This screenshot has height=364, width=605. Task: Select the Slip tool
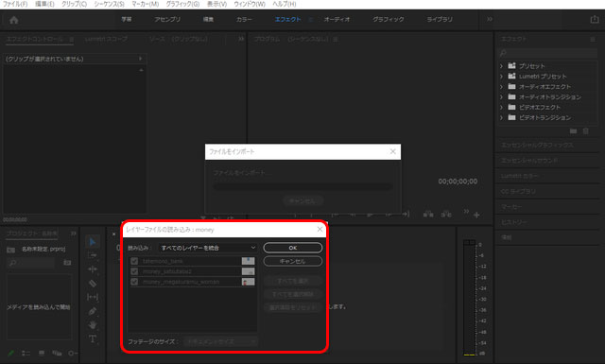click(93, 297)
